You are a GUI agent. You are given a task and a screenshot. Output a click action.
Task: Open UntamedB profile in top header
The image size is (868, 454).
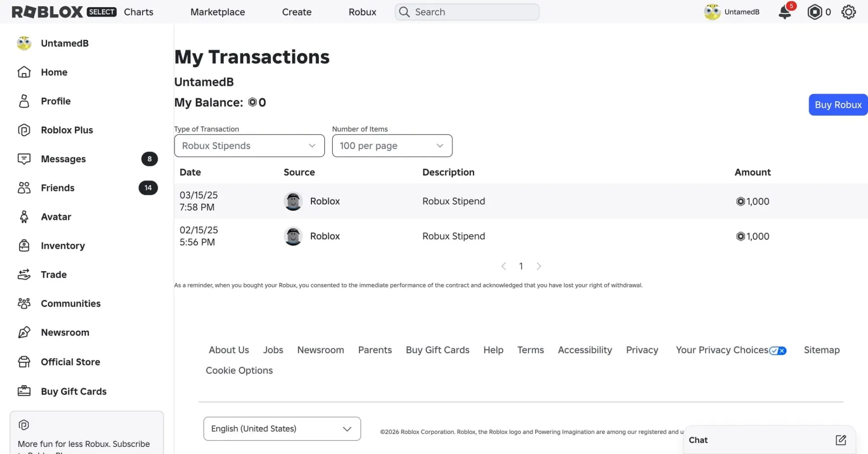click(x=731, y=12)
